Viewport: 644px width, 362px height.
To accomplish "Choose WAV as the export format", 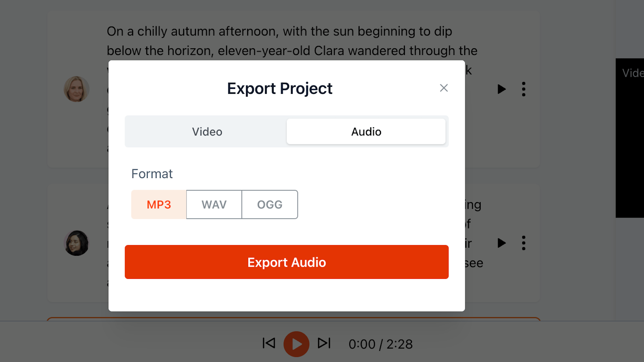I will tap(214, 204).
